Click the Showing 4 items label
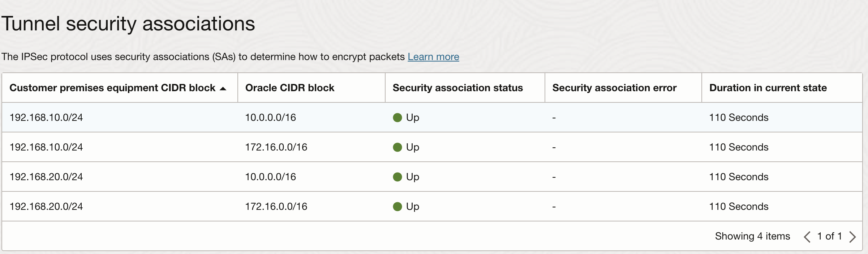Viewport: 868px width, 254px height. pyautogui.click(x=752, y=236)
